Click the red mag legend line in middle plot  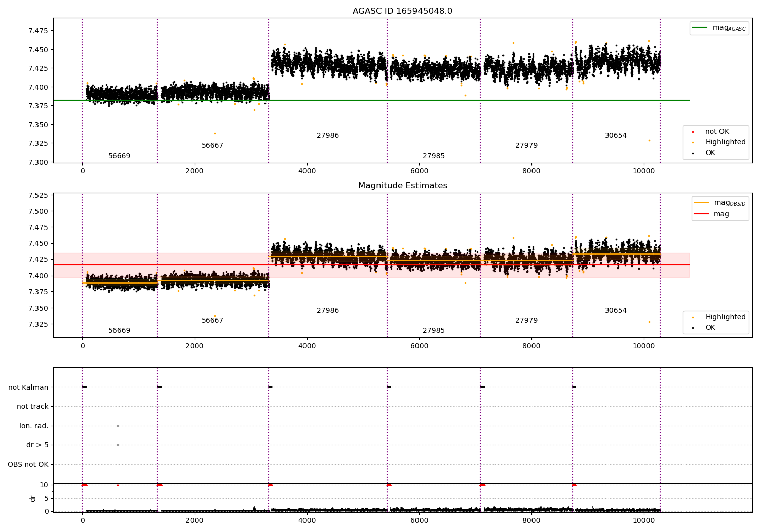(x=702, y=214)
